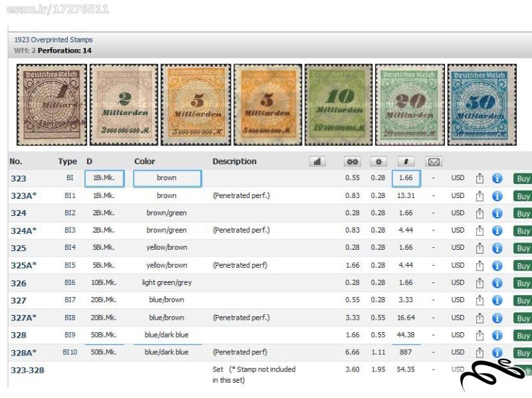Click share icon in row 323
This screenshot has width=532, height=398.
tap(479, 178)
